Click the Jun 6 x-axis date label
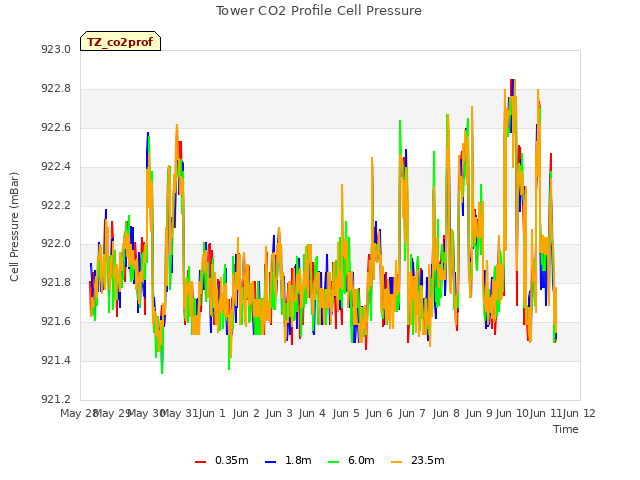 point(379,413)
